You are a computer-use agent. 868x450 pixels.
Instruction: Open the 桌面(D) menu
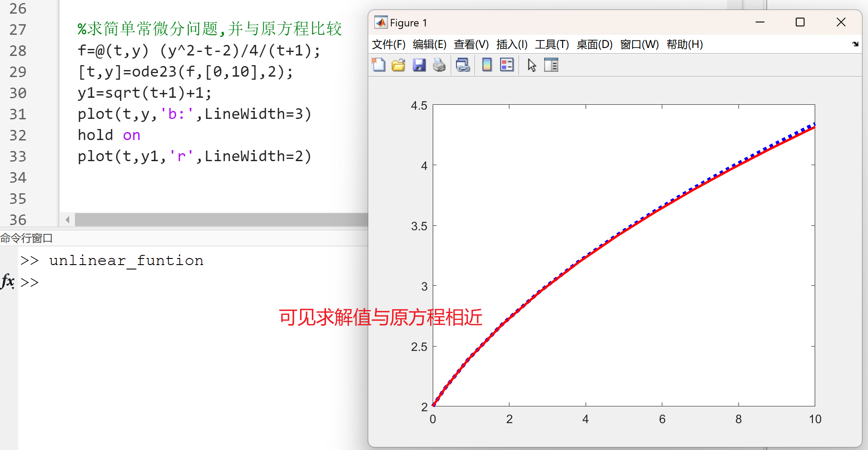click(595, 44)
